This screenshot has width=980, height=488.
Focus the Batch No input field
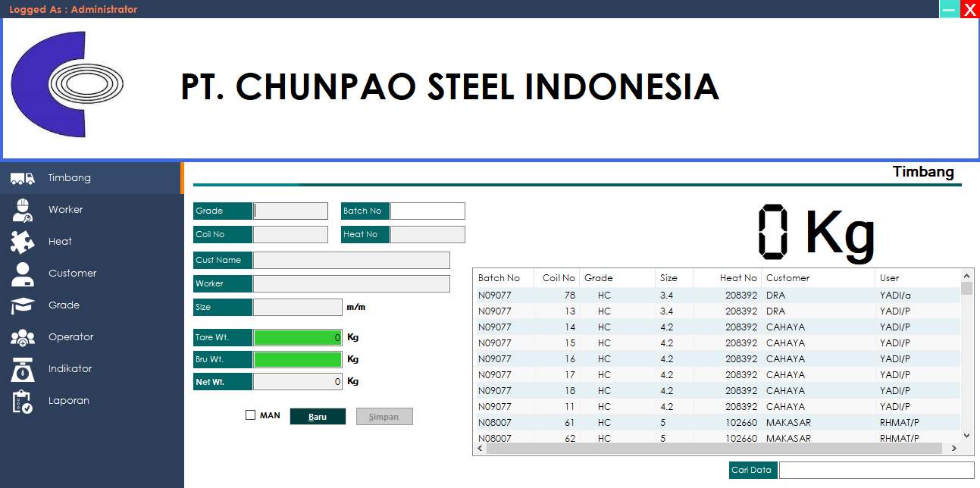[427, 211]
